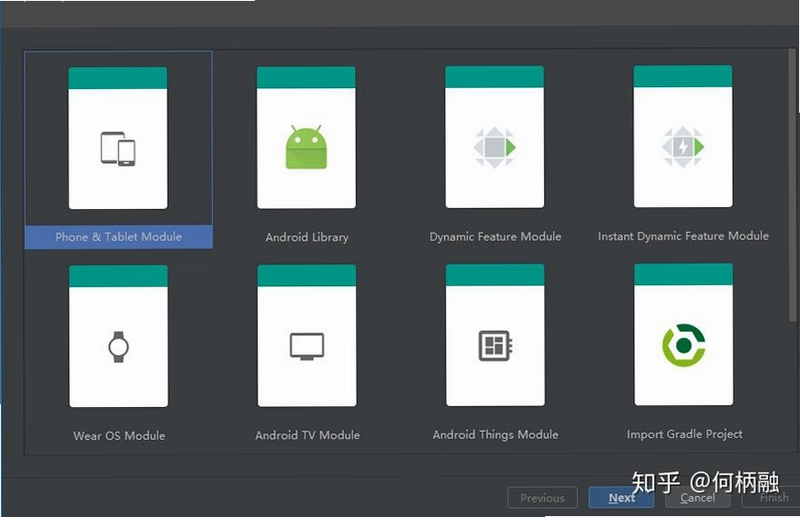
Task: Click the Import Gradle Project label
Action: click(684, 434)
